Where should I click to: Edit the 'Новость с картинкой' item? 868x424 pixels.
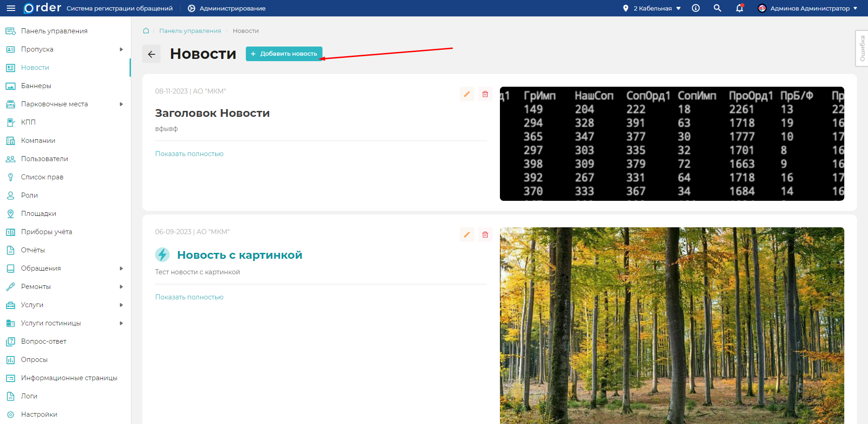coord(467,235)
